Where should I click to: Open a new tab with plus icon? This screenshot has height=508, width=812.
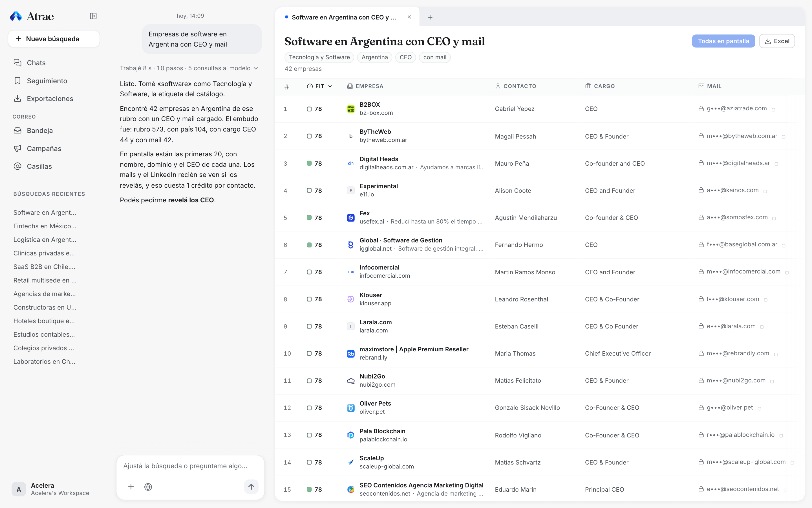point(430,17)
